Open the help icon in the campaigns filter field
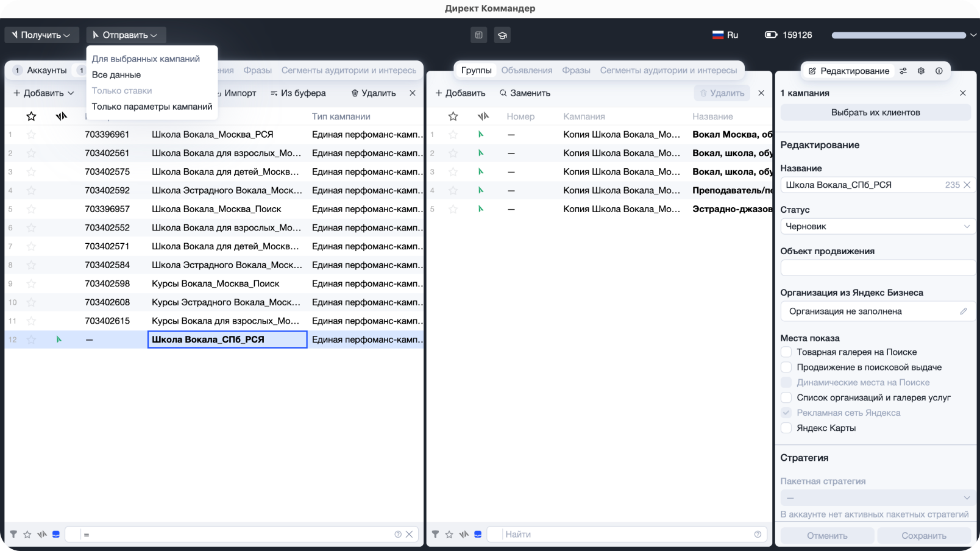The height and width of the screenshot is (551, 980). (398, 535)
